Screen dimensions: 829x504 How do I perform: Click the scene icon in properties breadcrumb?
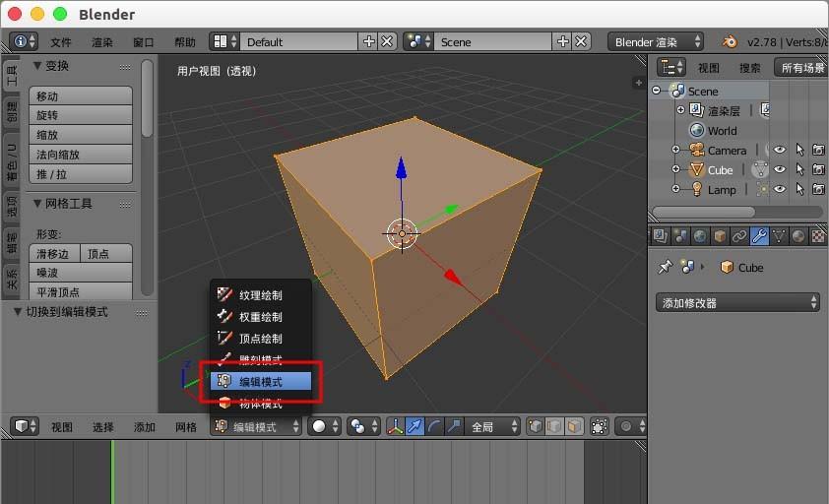pos(687,267)
